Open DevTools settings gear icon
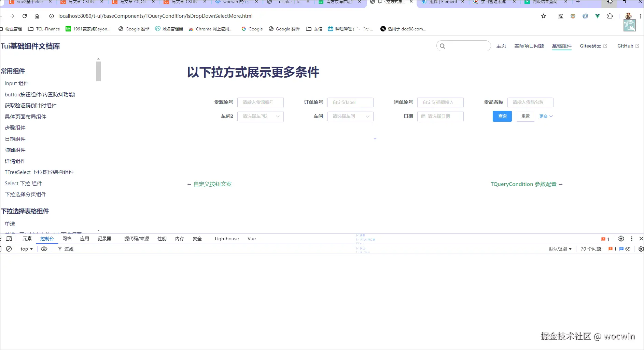This screenshot has height=350, width=644. (621, 239)
